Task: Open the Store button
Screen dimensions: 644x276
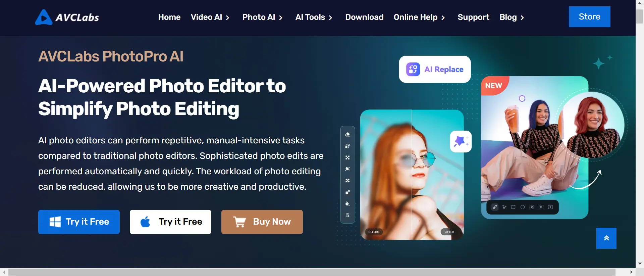Action: pyautogui.click(x=589, y=17)
